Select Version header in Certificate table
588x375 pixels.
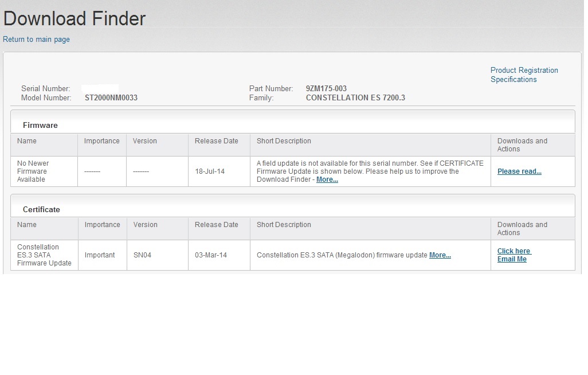(x=146, y=225)
